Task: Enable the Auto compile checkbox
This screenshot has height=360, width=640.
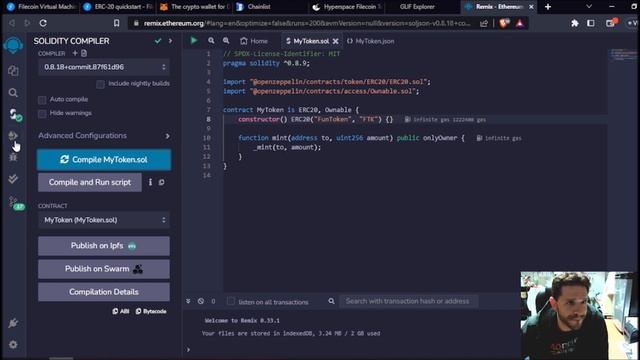Action: (42, 100)
